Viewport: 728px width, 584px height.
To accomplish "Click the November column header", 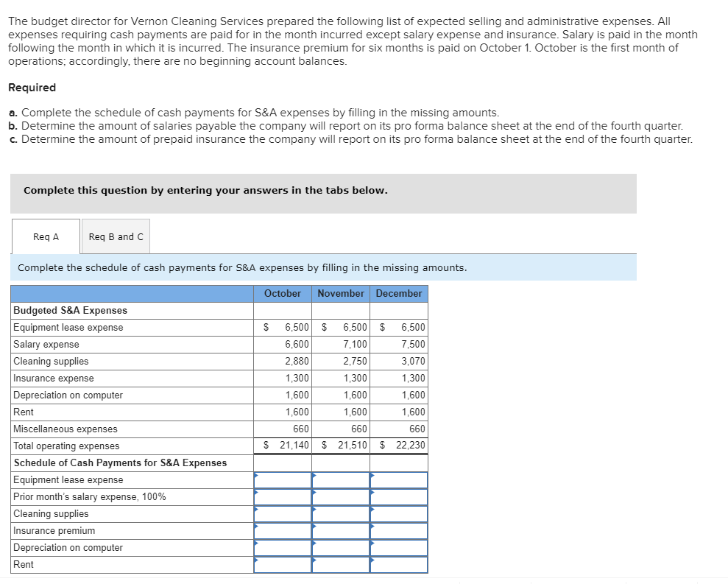I will 341,294.
